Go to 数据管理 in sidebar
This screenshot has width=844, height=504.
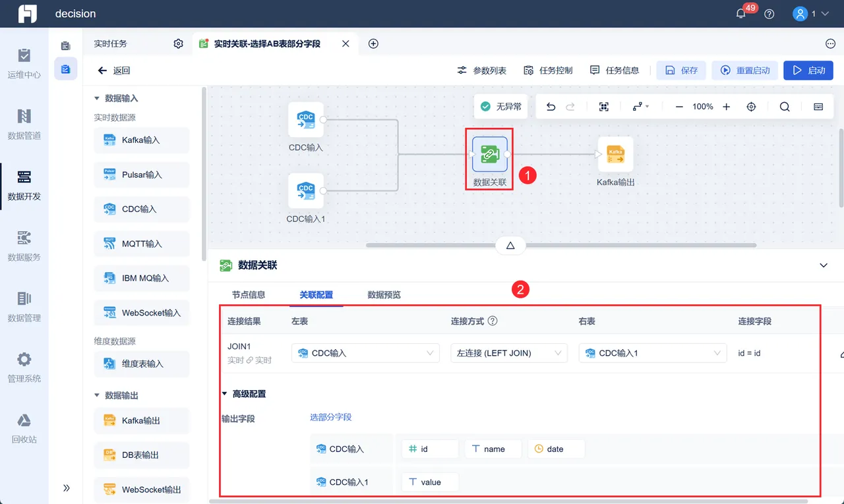pos(24,306)
